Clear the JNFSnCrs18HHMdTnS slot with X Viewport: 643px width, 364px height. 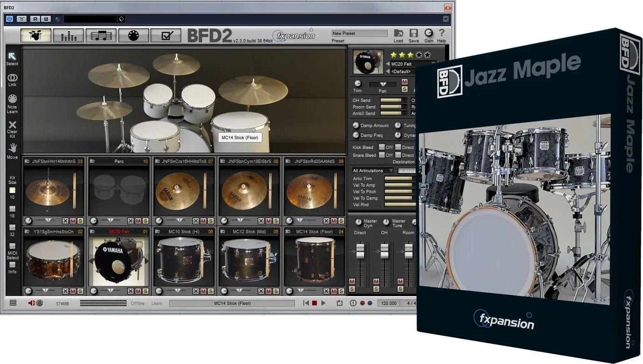tap(196, 221)
